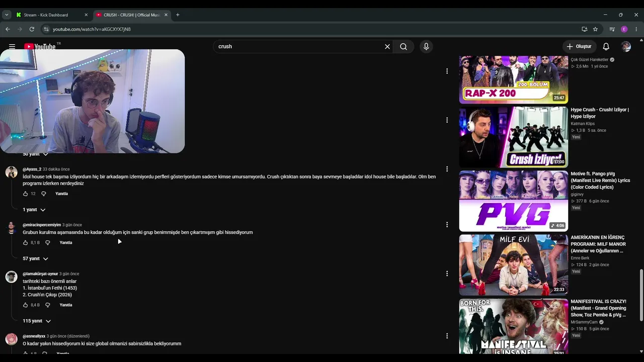Open @miracinpercemiyim's profile picture
The width and height of the screenshot is (644, 362).
click(11, 228)
